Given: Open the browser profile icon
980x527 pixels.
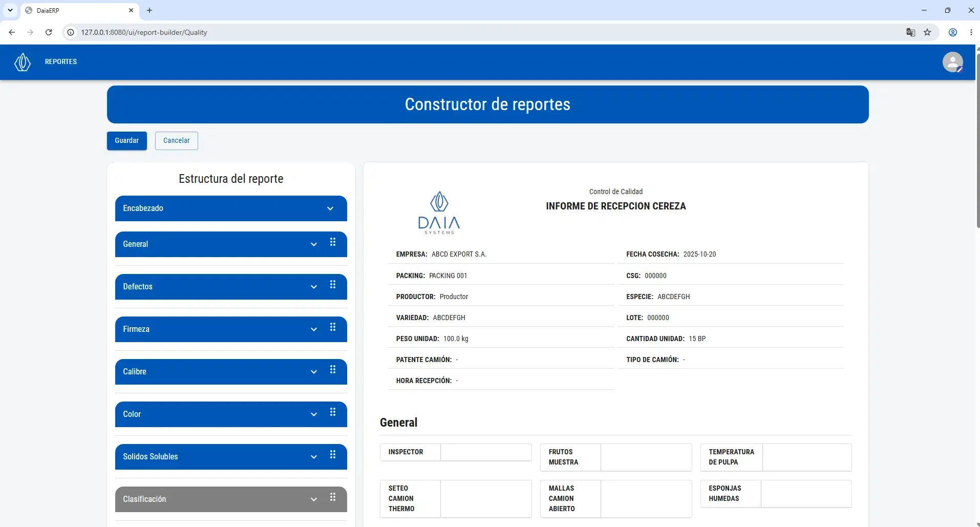Looking at the screenshot, I should (953, 32).
